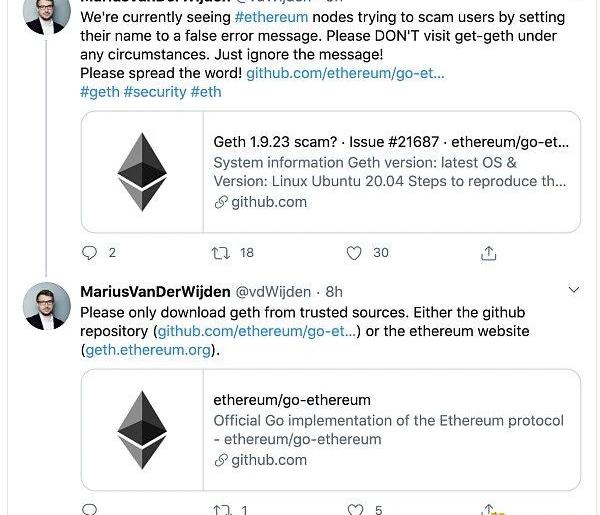Expand the chevron menu on the 8h tweet
This screenshot has width=600, height=515.
click(574, 290)
